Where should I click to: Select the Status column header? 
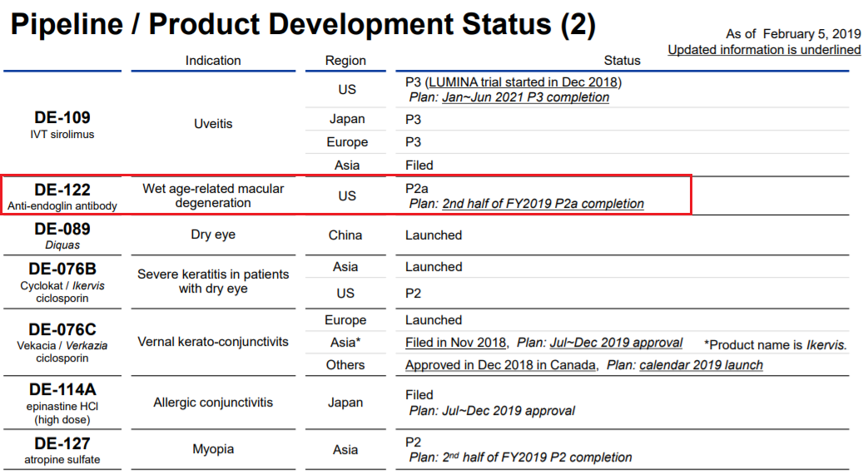pyautogui.click(x=622, y=61)
